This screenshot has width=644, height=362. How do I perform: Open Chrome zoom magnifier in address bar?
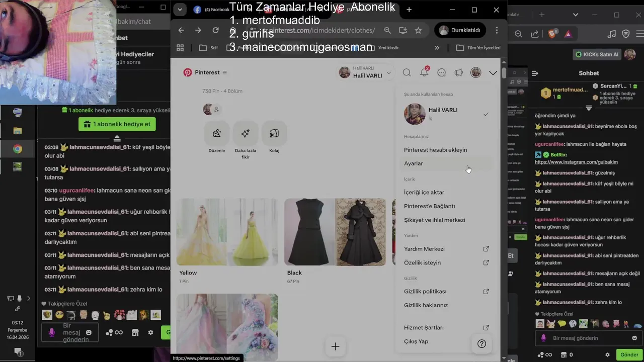pyautogui.click(x=387, y=30)
